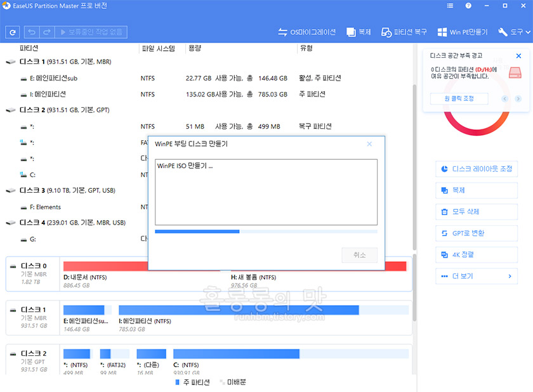Select F: Elements partition row
The width and height of the screenshot is (533, 392).
point(77,207)
